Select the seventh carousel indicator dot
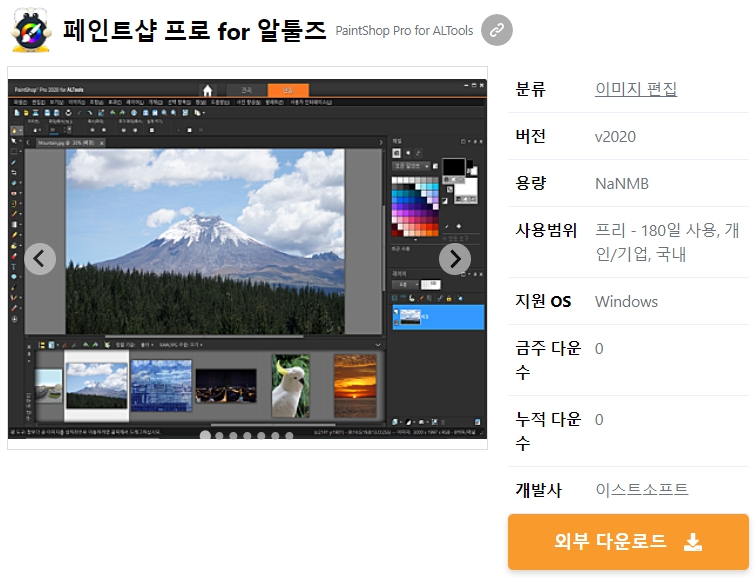 point(289,436)
